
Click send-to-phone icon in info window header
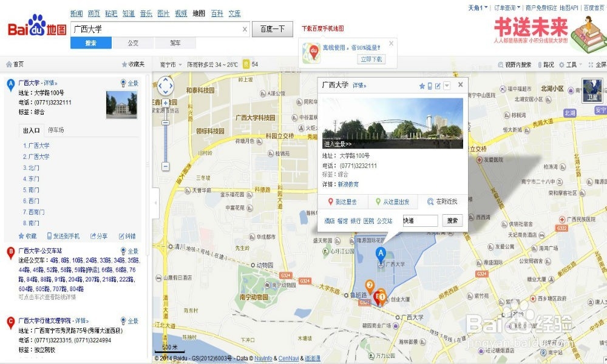tap(430, 86)
